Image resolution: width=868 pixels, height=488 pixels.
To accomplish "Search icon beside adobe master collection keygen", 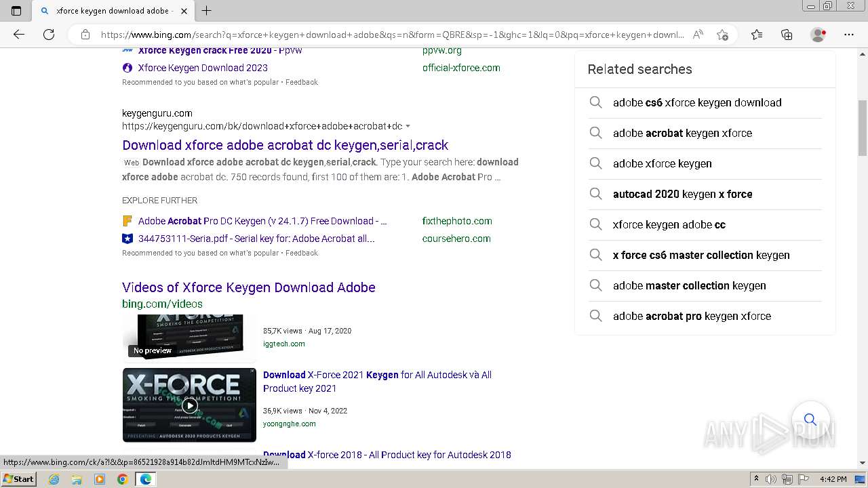I will 595,285.
